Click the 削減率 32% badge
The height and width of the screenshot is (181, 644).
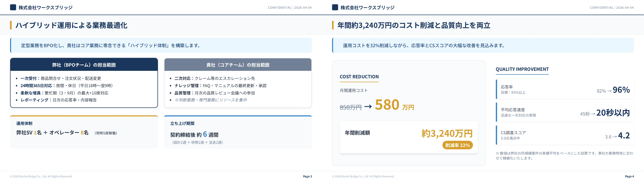pyautogui.click(x=457, y=145)
